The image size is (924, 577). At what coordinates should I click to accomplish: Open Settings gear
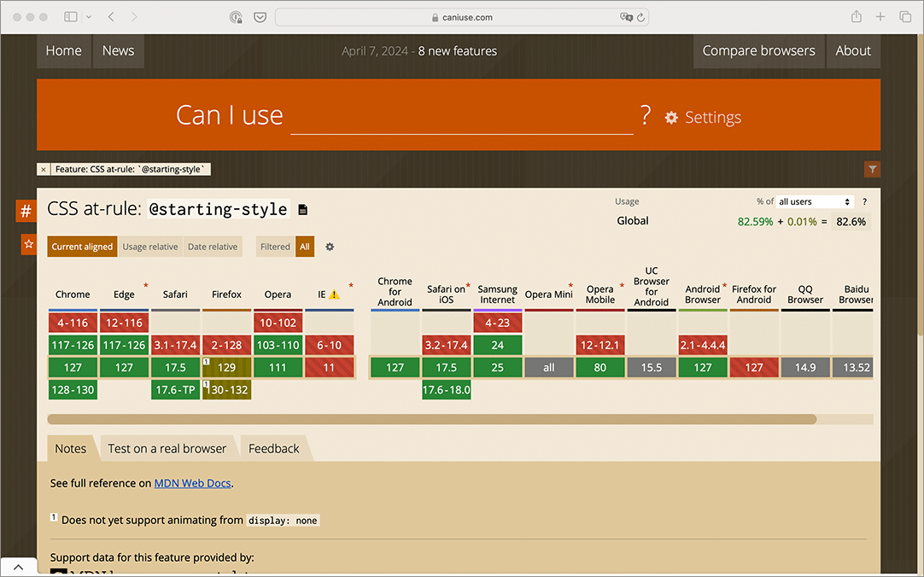pos(703,117)
